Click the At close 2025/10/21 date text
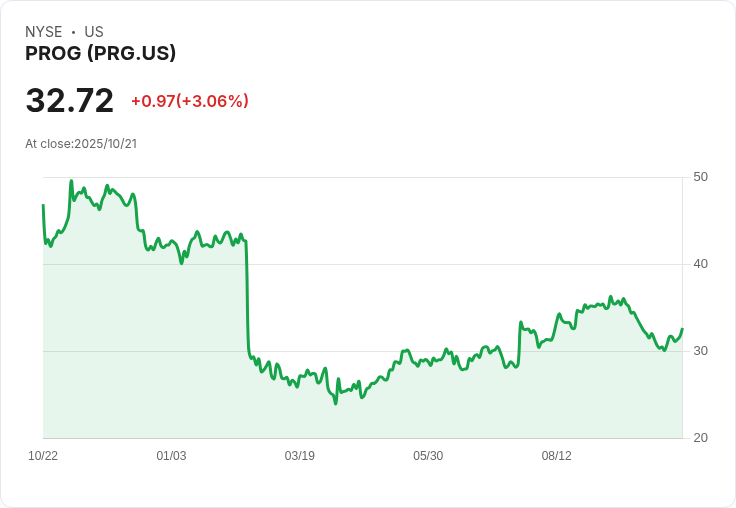736x508 pixels. (81, 144)
